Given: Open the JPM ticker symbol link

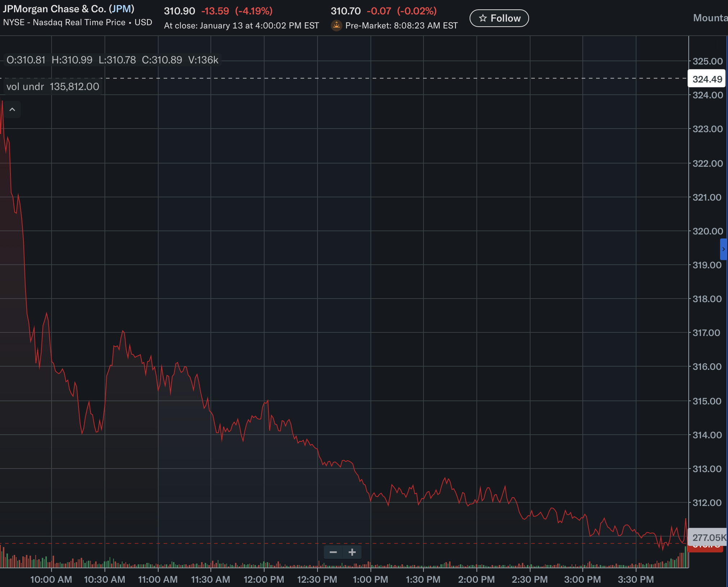Looking at the screenshot, I should (121, 9).
